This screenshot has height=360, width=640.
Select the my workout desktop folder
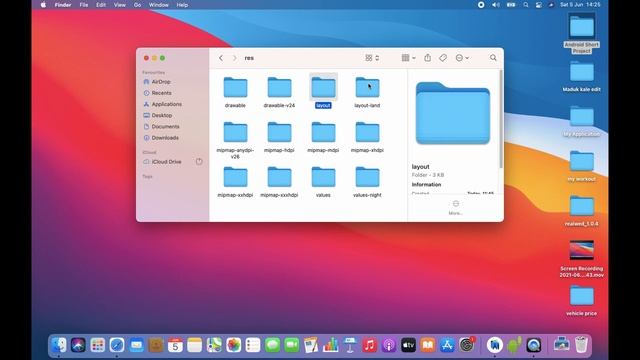coord(582,162)
